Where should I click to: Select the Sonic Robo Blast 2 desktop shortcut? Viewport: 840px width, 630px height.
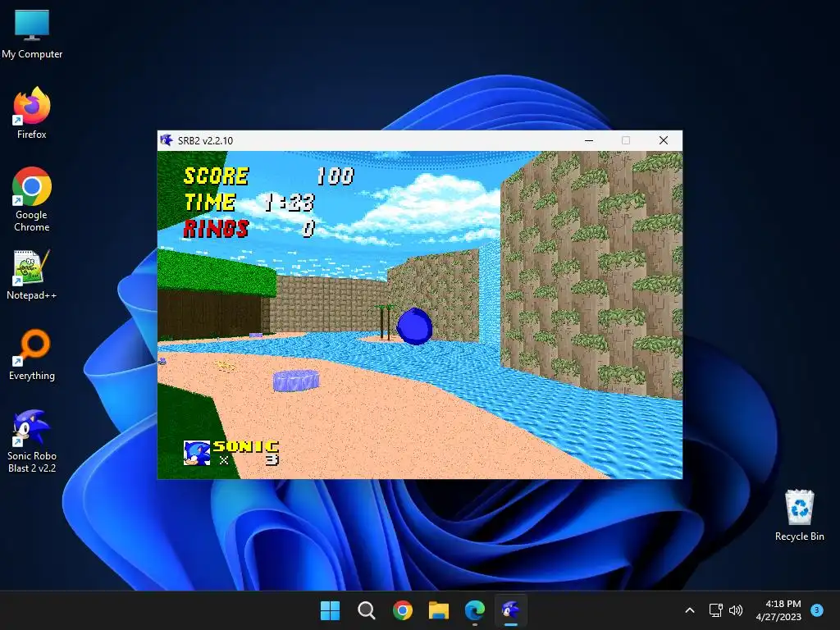[x=32, y=441]
